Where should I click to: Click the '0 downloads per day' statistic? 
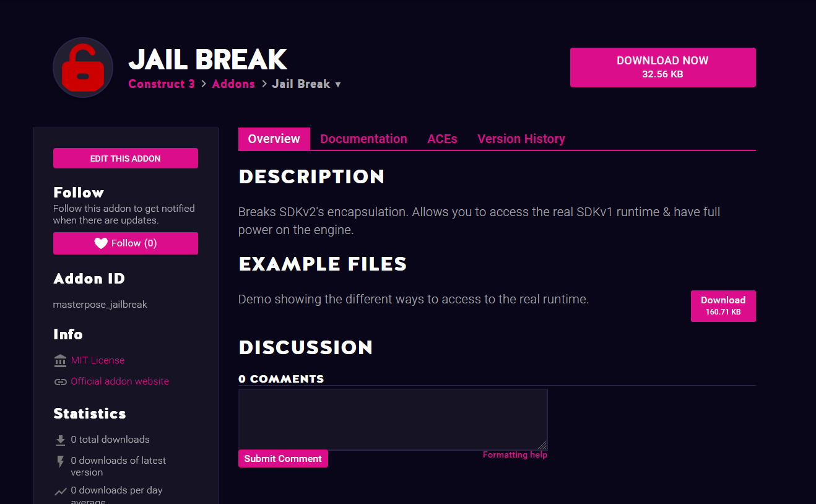pyautogui.click(x=116, y=495)
